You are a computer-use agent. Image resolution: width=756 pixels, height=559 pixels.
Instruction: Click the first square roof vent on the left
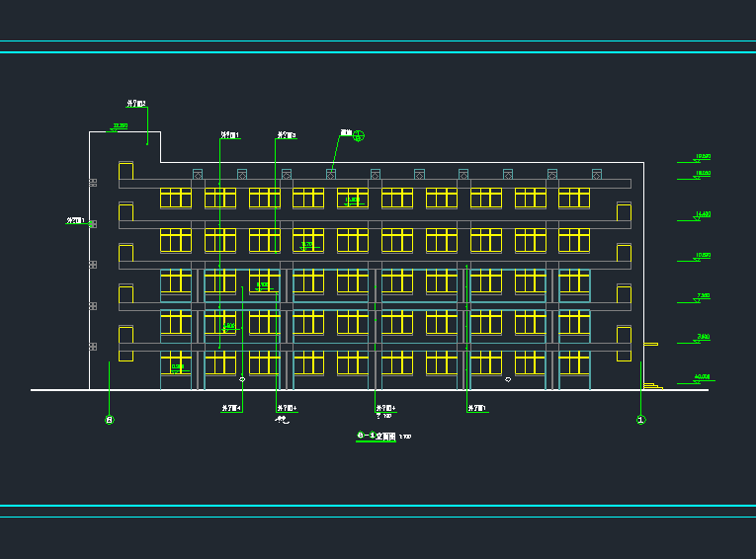tap(198, 174)
